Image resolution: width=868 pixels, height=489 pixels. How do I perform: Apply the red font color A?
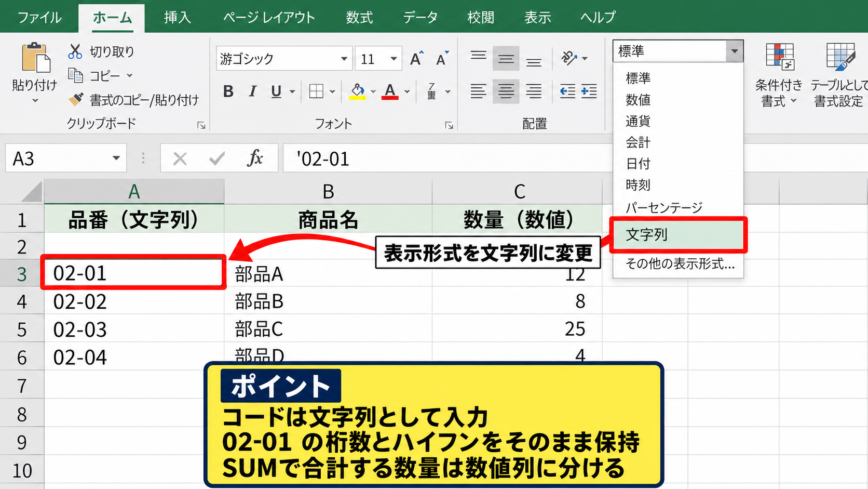click(390, 91)
